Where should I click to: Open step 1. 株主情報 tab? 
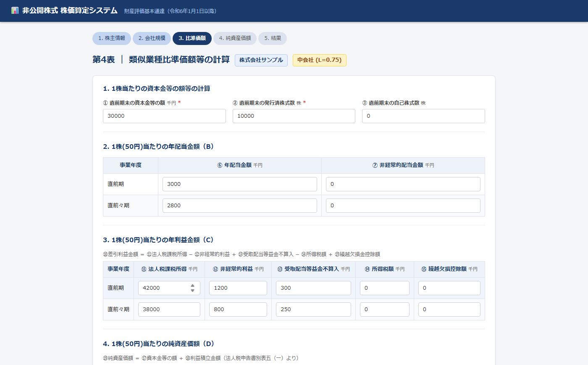point(112,38)
